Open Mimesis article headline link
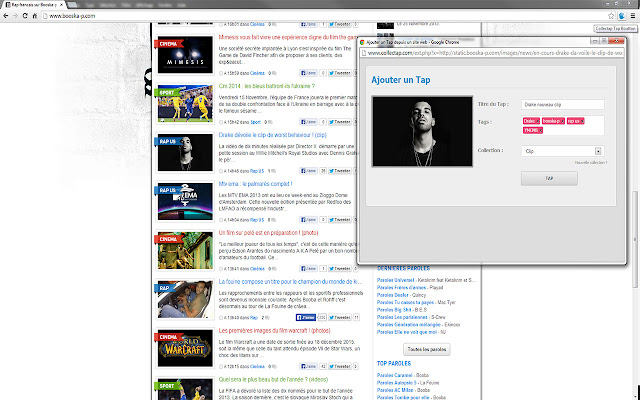 (x=288, y=37)
